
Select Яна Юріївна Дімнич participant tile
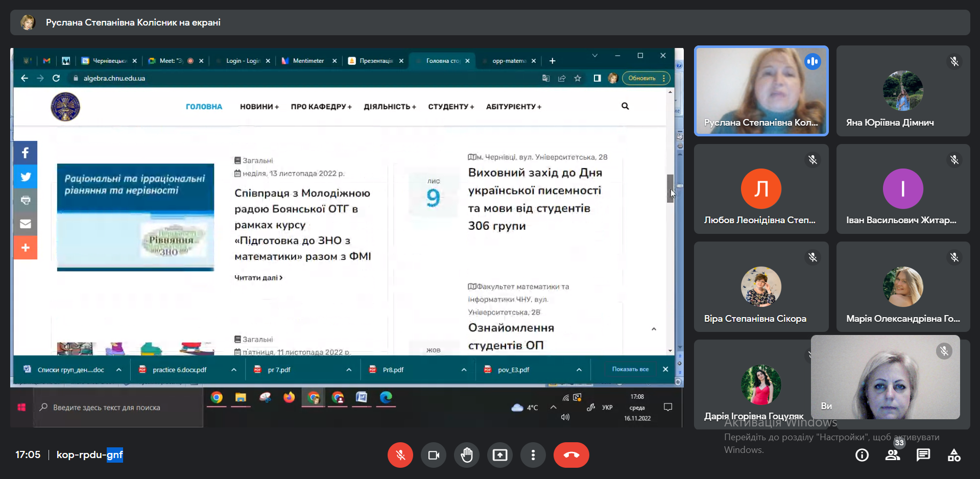[903, 91]
